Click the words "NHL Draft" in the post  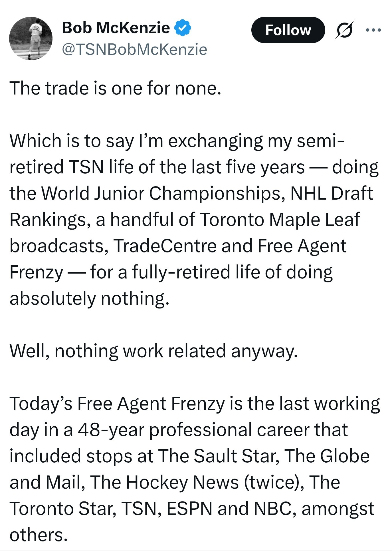pyautogui.click(x=332, y=193)
